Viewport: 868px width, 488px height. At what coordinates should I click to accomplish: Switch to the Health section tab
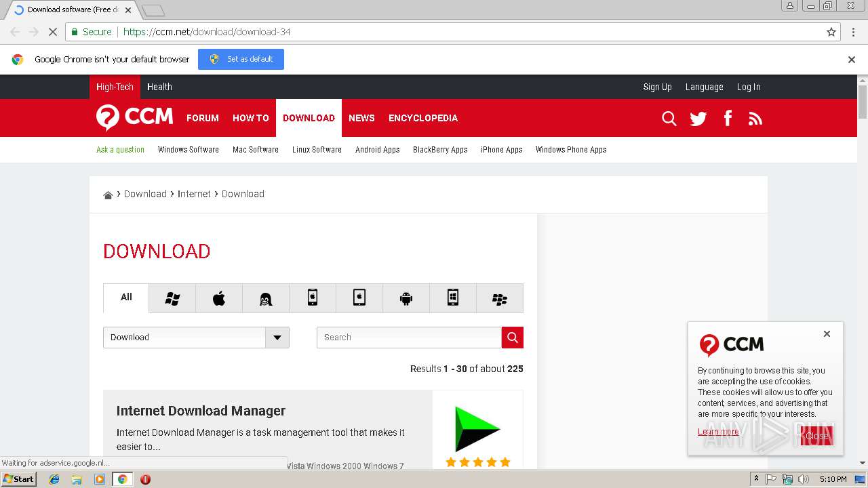[159, 87]
